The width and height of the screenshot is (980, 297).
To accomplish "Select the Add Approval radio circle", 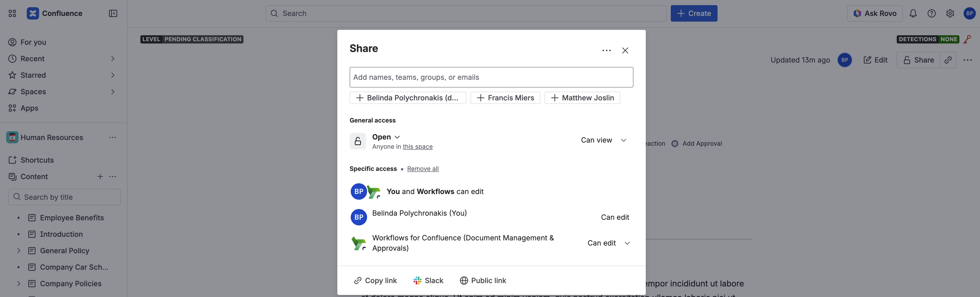I will (675, 144).
